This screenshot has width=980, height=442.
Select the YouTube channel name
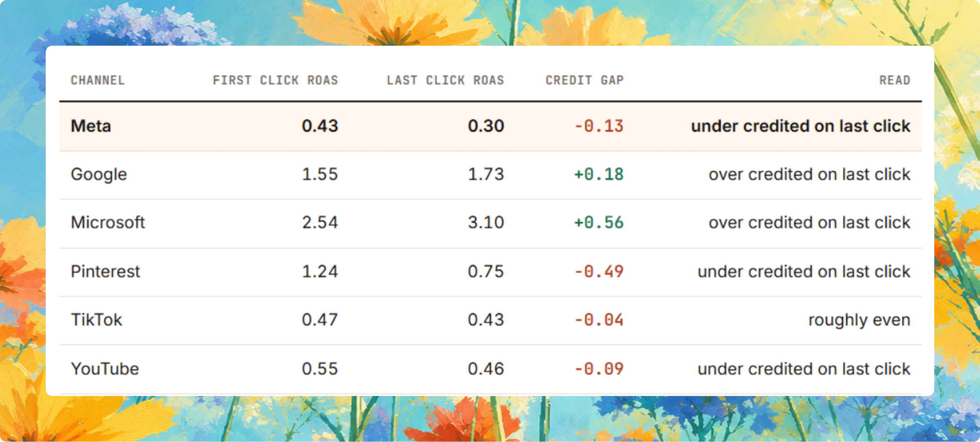click(x=105, y=369)
